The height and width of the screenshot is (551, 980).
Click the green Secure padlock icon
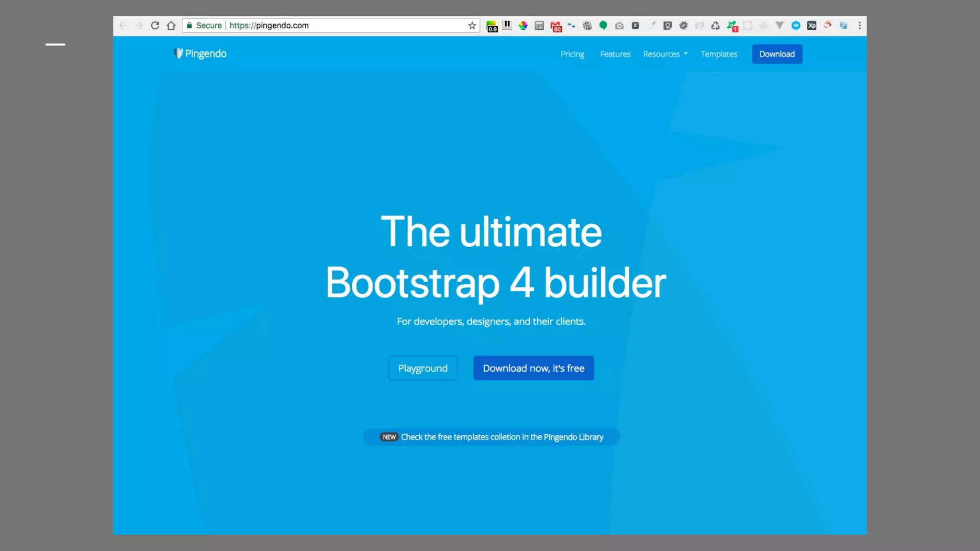189,25
